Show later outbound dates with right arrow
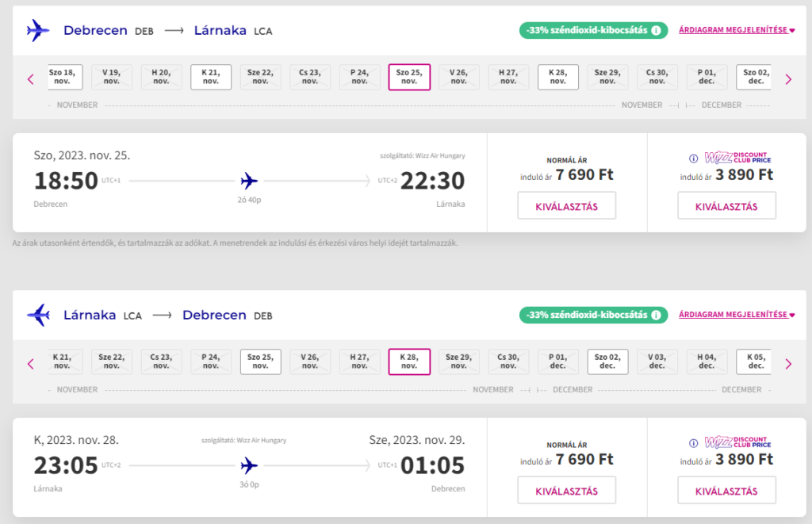Viewport: 812px width, 524px height. [x=788, y=78]
